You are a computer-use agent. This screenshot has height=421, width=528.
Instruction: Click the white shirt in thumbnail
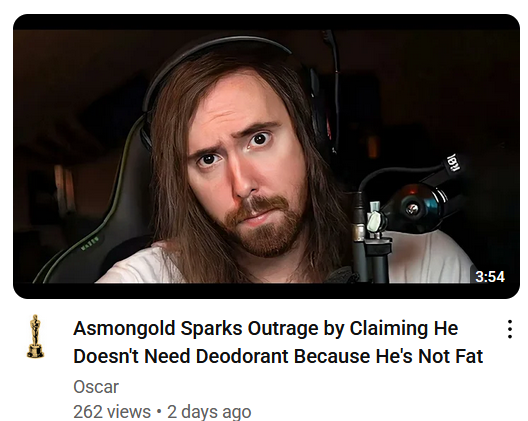(428, 258)
